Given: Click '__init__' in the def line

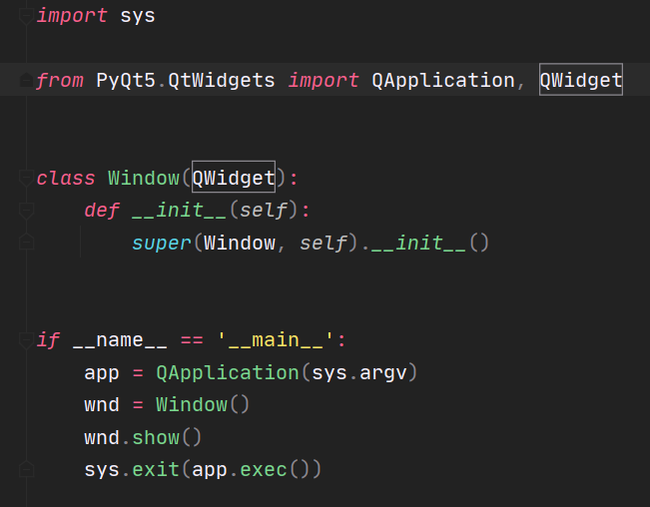Looking at the screenshot, I should tap(179, 210).
